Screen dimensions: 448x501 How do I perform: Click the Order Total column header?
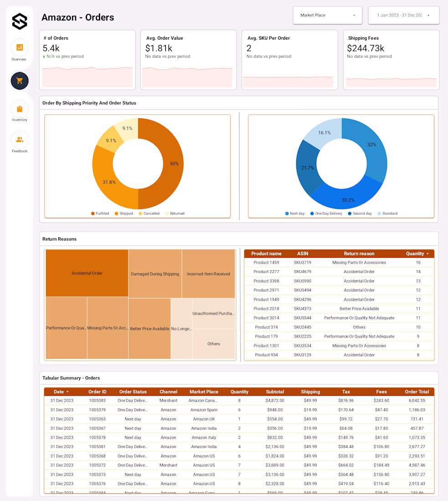coord(417,392)
